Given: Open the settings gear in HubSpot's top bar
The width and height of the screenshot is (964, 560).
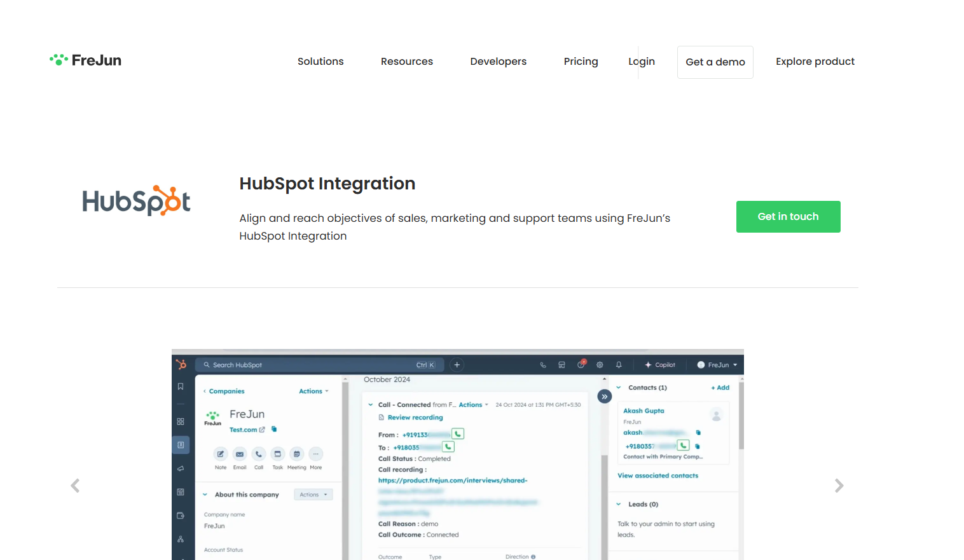Looking at the screenshot, I should click(x=600, y=364).
